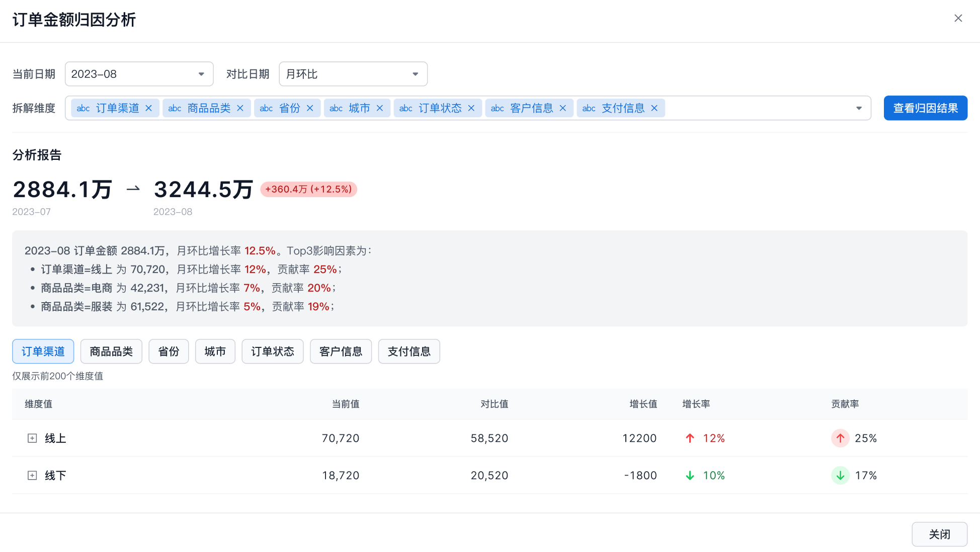Remove the 省份 dimension tag
980x552 pixels.
310,108
